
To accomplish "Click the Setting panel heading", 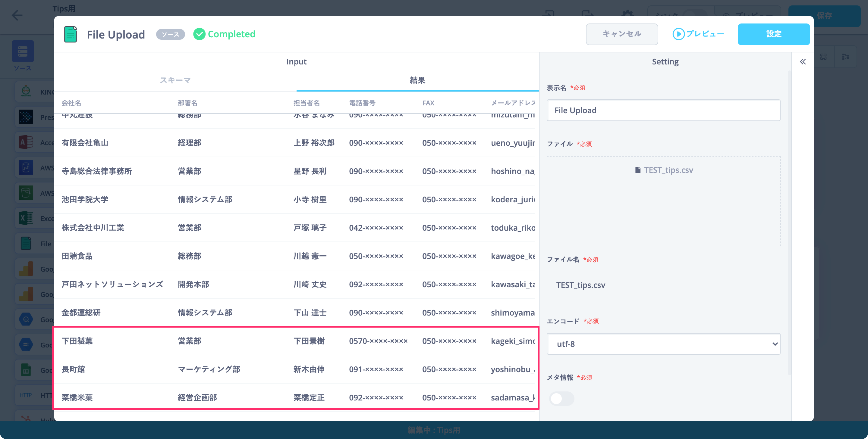I will pyautogui.click(x=665, y=62).
